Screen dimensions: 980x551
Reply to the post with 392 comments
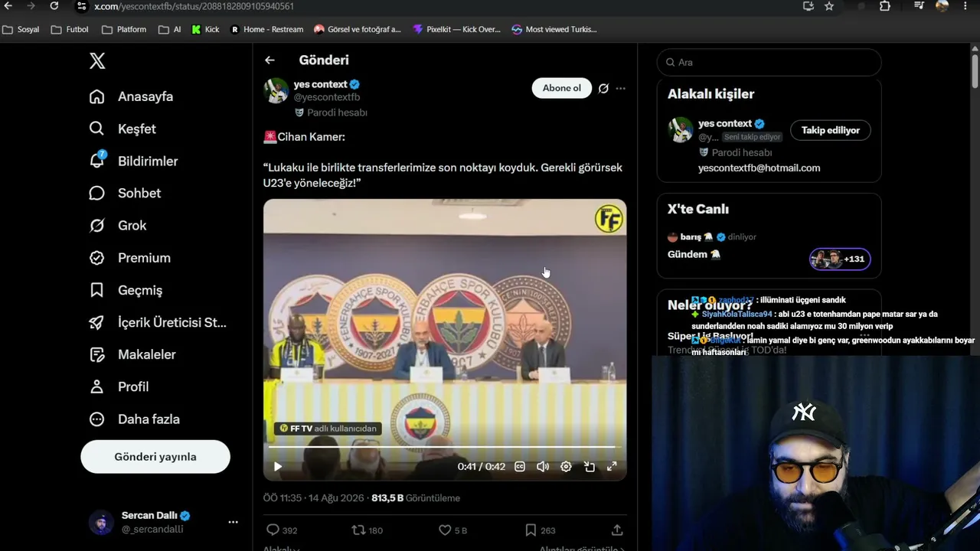pyautogui.click(x=281, y=530)
